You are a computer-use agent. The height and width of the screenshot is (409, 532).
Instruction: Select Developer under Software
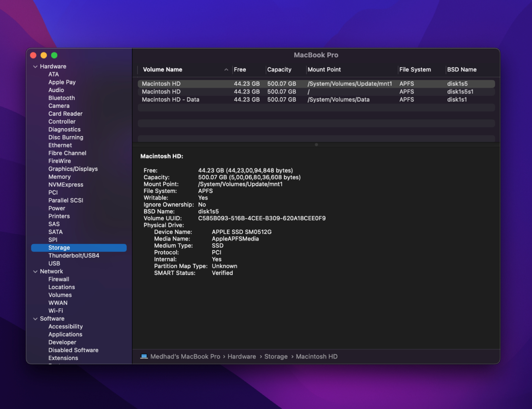62,342
